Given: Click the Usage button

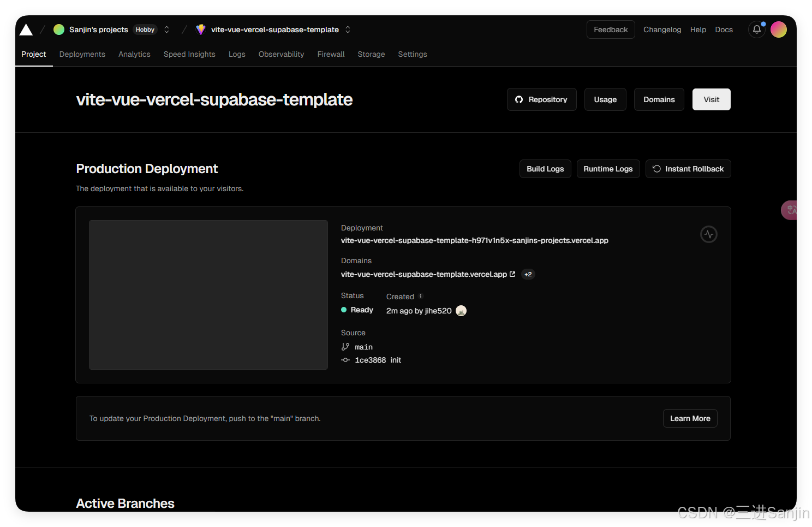Looking at the screenshot, I should point(605,99).
